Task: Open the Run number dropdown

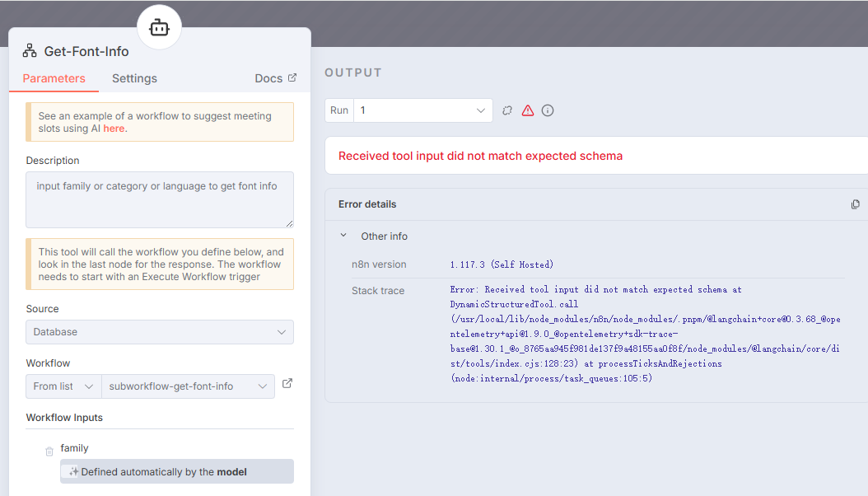Action: pos(422,110)
